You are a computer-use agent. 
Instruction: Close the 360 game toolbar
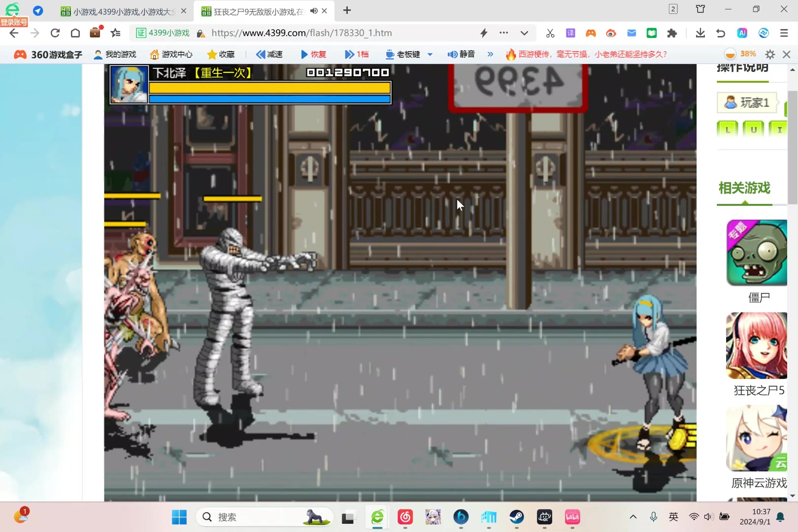(787, 54)
